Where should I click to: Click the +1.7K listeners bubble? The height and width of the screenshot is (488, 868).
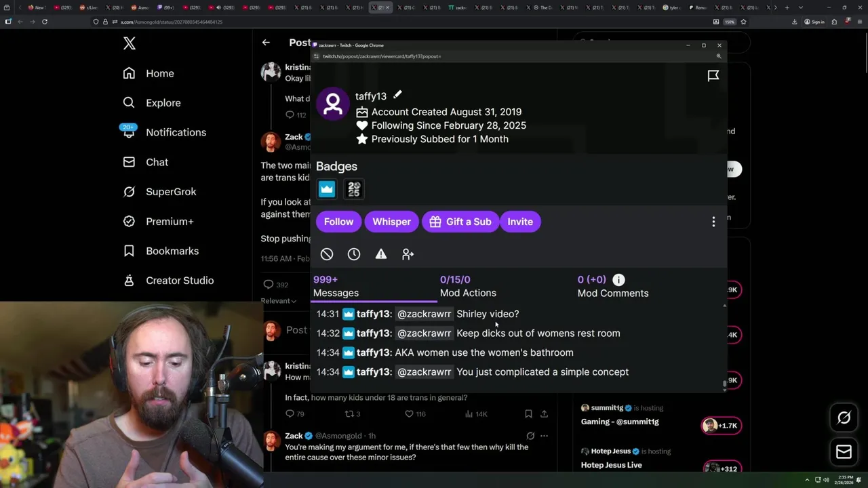(x=721, y=426)
